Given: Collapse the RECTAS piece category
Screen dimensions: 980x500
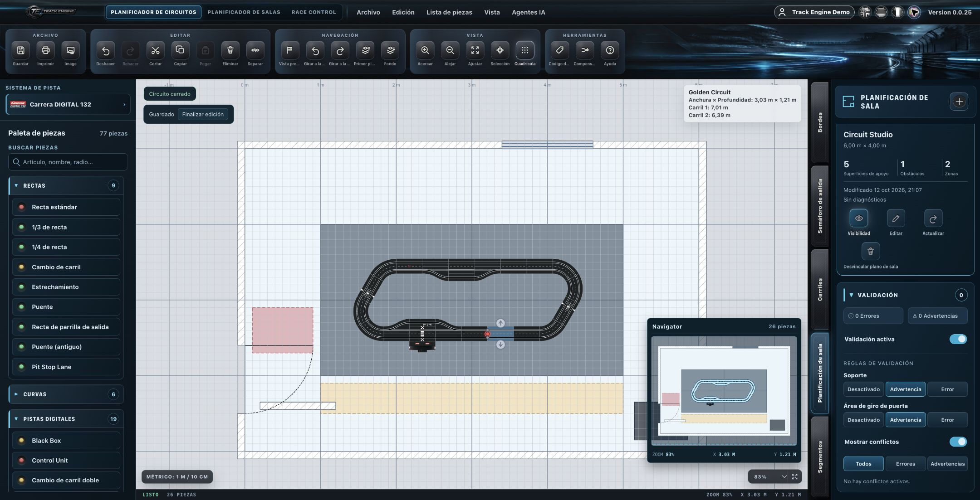Looking at the screenshot, I should pos(66,185).
